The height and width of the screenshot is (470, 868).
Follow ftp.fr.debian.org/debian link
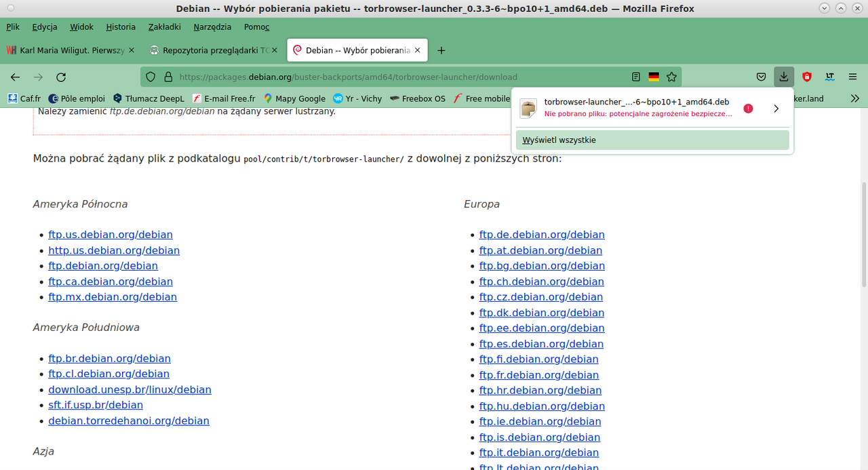click(x=539, y=375)
